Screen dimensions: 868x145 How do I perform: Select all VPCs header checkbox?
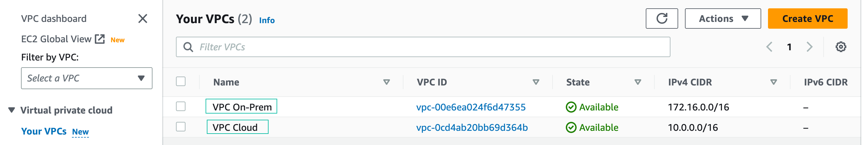click(x=181, y=81)
